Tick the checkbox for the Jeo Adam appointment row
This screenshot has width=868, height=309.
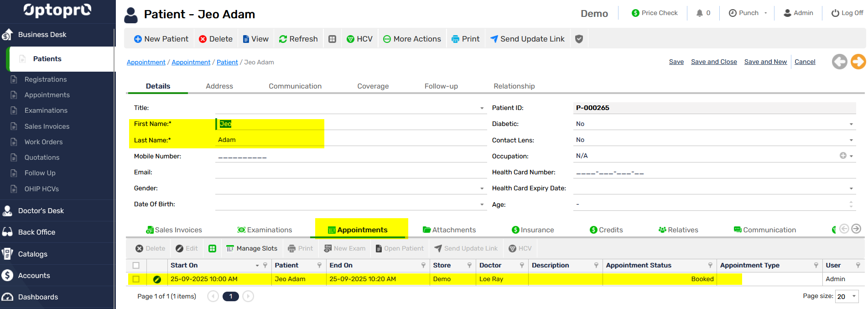pyautogui.click(x=136, y=279)
